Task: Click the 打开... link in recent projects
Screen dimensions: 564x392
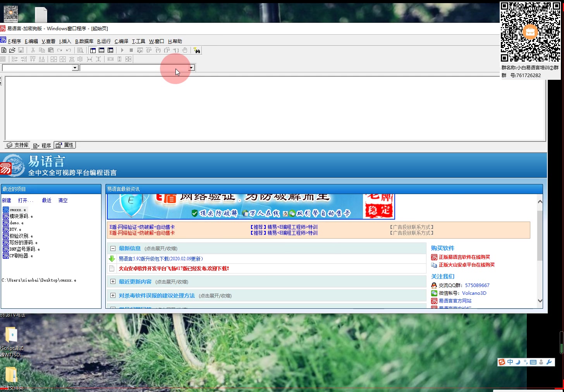Action: 26,200
